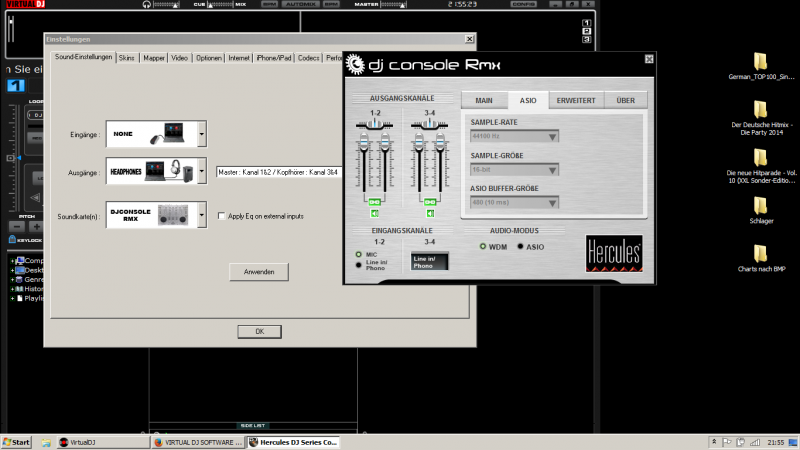Image resolution: width=800 pixels, height=450 pixels.
Task: Increase pitch with the plus button
Action: [x=36, y=226]
